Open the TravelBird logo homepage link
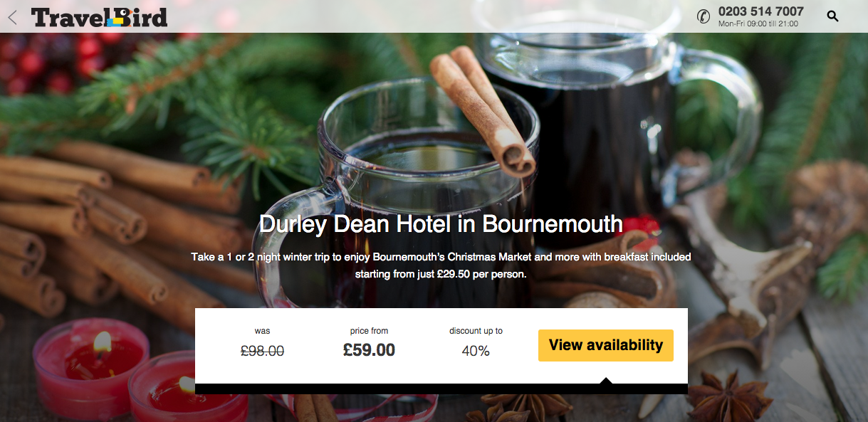 (x=100, y=17)
